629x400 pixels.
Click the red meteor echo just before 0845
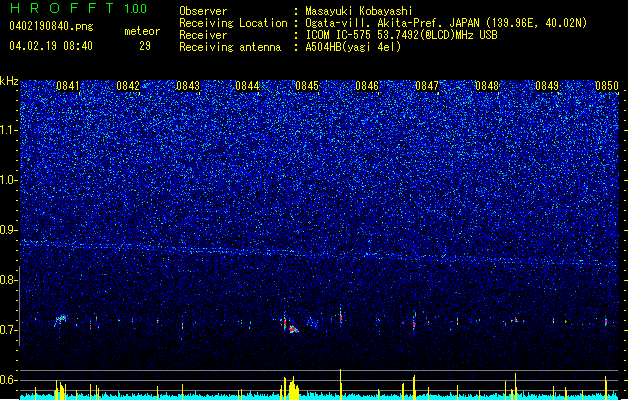coord(293,329)
